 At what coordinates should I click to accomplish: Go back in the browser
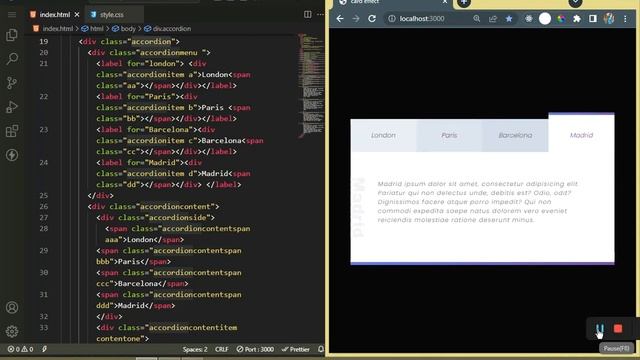340,19
